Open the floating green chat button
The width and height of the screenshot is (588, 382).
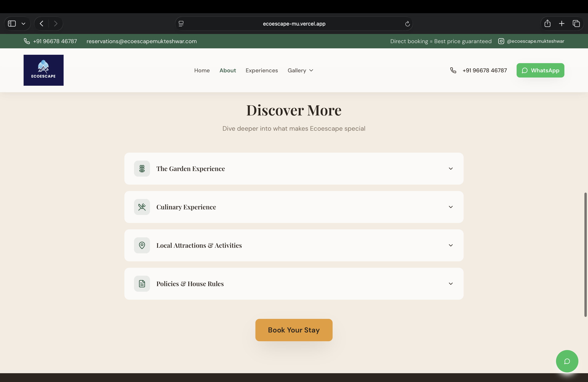[x=567, y=361]
